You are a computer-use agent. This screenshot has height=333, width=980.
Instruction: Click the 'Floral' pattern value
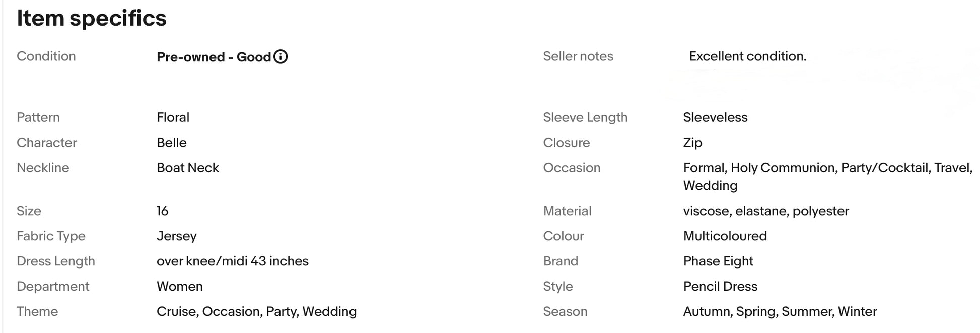tap(173, 117)
